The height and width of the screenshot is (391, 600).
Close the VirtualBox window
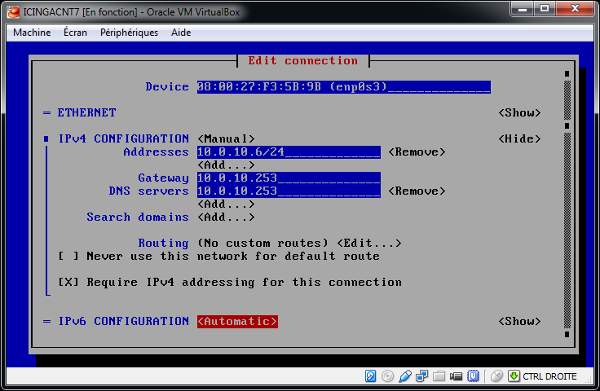pyautogui.click(x=575, y=8)
